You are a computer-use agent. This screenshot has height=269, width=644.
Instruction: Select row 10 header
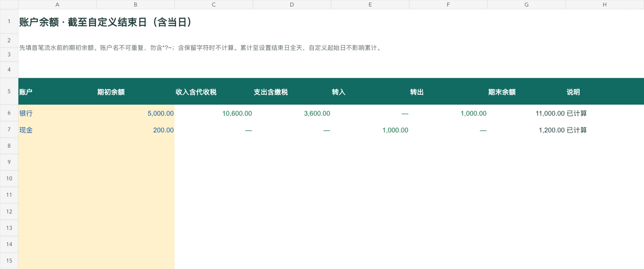9,178
